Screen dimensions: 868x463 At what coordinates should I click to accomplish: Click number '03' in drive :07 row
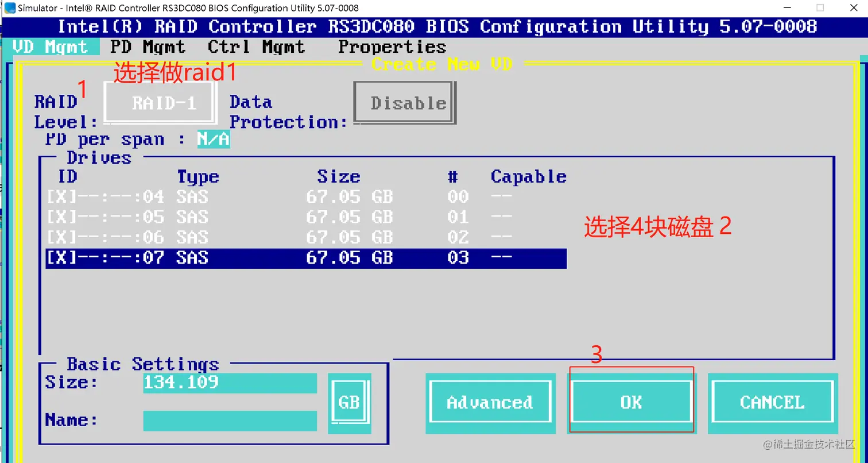(x=458, y=257)
